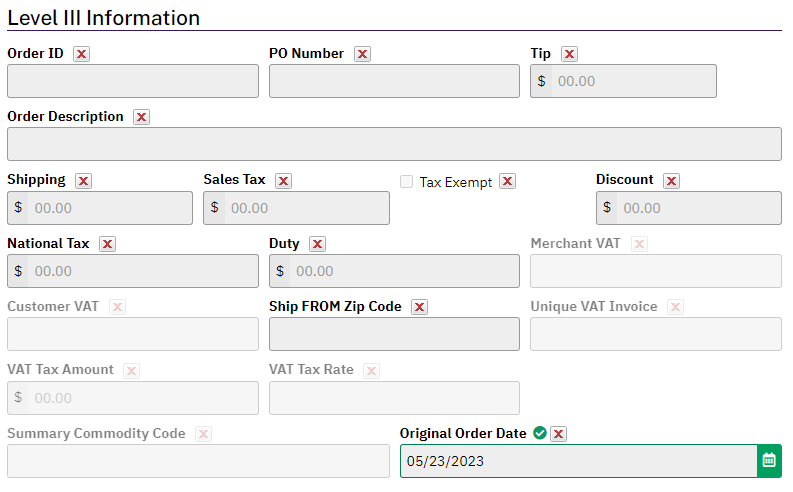Click the Original Order Date text field
The image size is (793, 492).
tap(579, 461)
